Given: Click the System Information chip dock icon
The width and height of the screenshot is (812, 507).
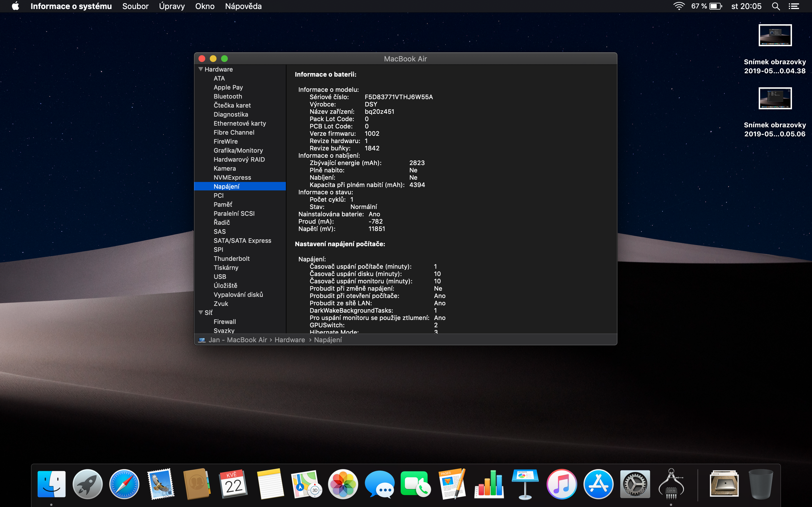Looking at the screenshot, I should pos(671,484).
